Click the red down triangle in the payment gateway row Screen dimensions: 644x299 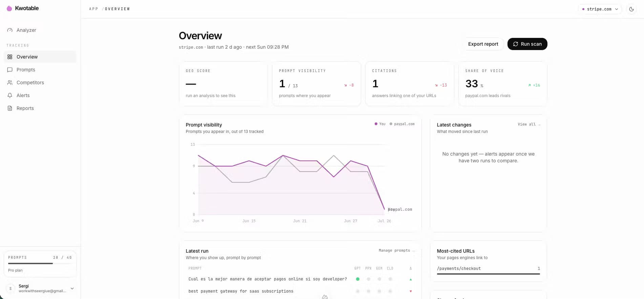[x=411, y=291]
